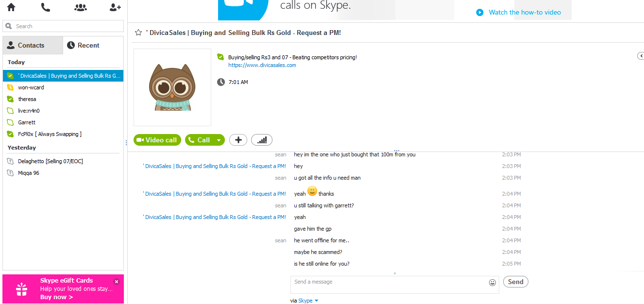
Task: Click the status icon next to Garrett
Action: (x=10, y=122)
